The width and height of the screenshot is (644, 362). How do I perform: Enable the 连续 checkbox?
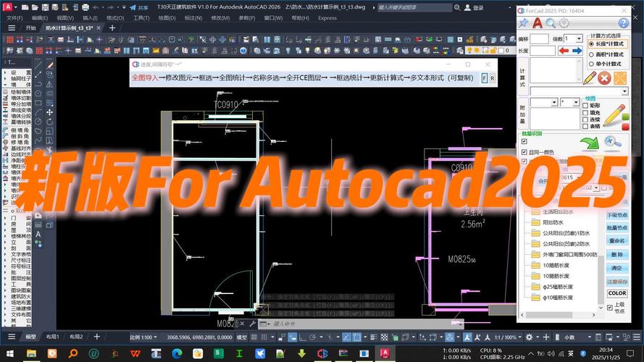[585, 119]
